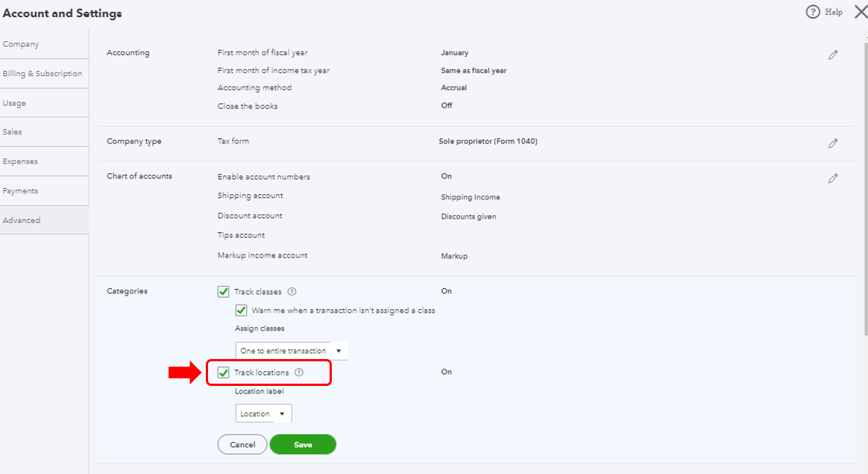The height and width of the screenshot is (474, 868).
Task: Expand the Location label dropdown
Action: [x=263, y=414]
